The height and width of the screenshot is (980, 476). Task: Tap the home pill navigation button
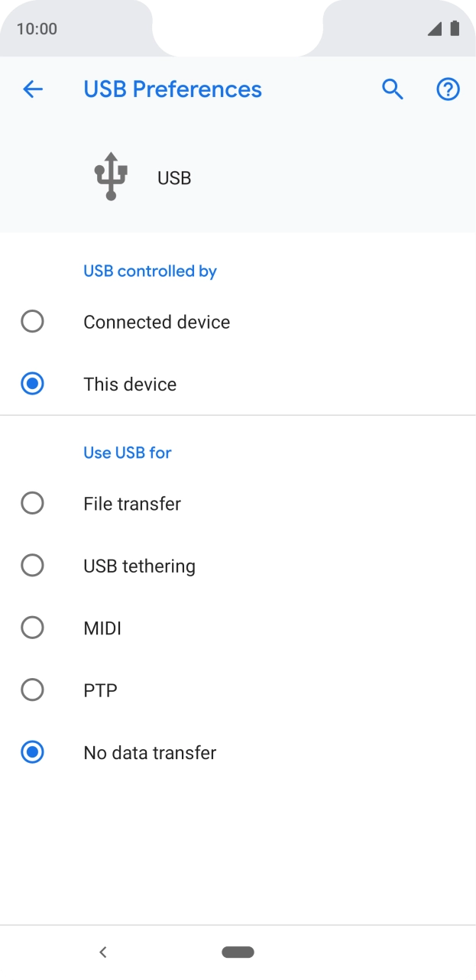tap(238, 952)
